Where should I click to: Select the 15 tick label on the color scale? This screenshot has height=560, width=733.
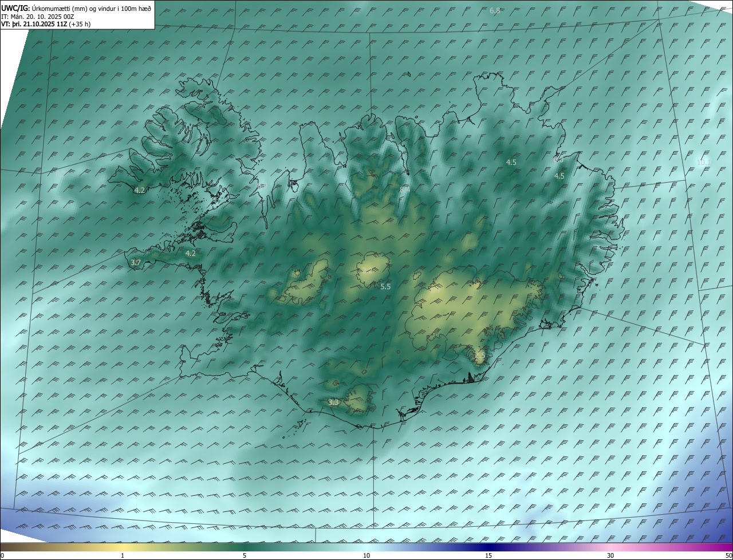pos(488,555)
